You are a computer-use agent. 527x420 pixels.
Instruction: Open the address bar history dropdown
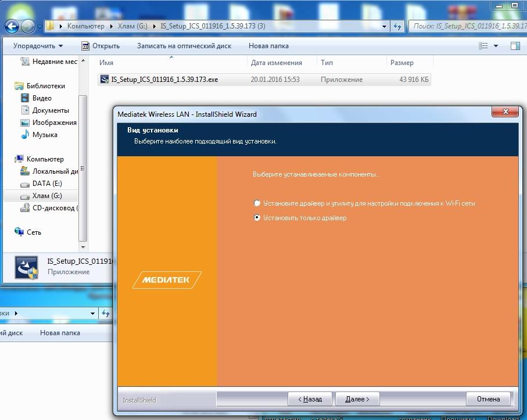pos(384,26)
